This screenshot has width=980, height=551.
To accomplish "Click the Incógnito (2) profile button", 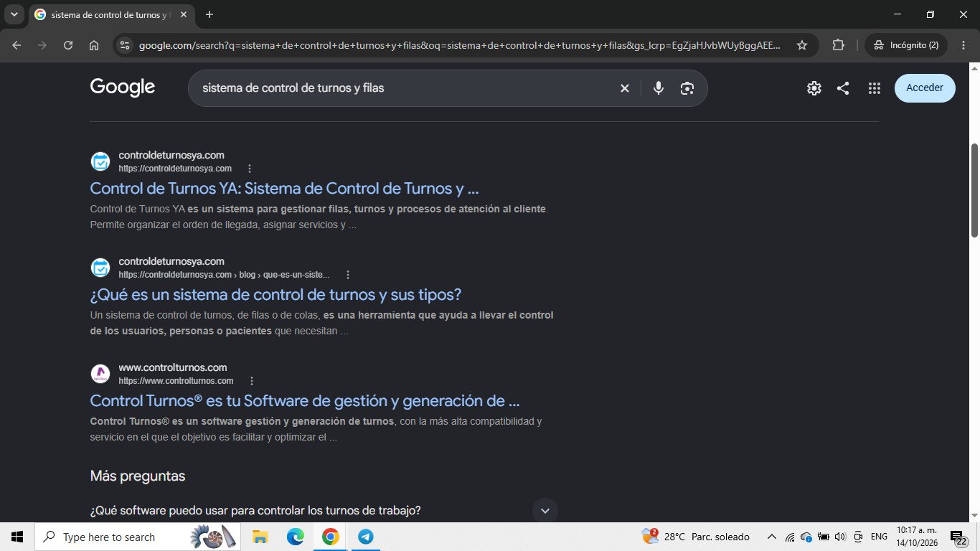I will (906, 45).
